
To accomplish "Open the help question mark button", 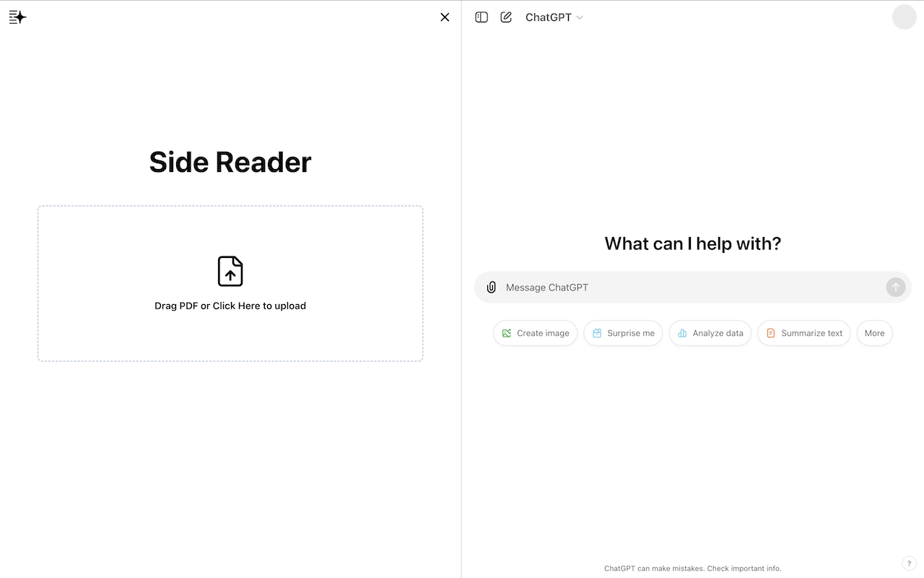I will pos(909,564).
